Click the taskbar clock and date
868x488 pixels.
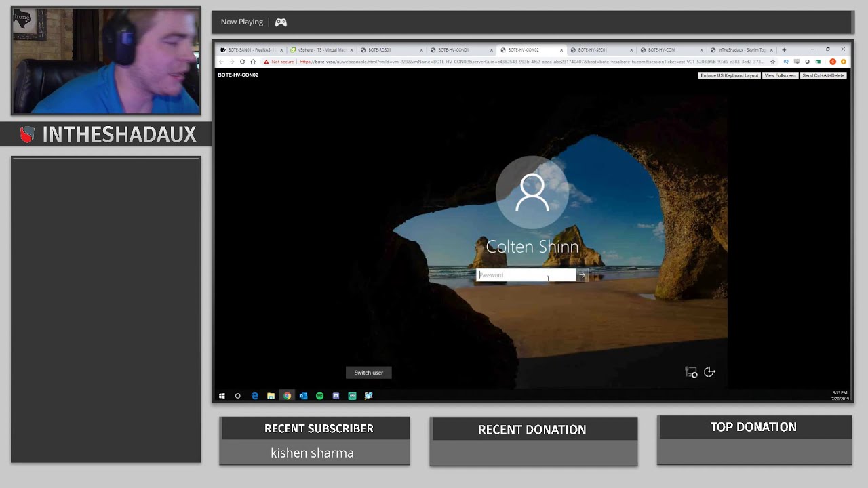click(x=840, y=396)
